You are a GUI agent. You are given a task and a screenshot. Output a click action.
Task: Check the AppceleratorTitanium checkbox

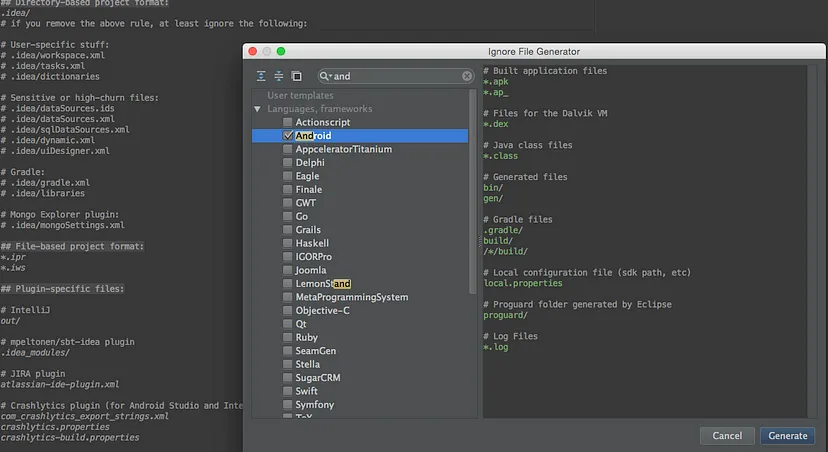coord(287,149)
